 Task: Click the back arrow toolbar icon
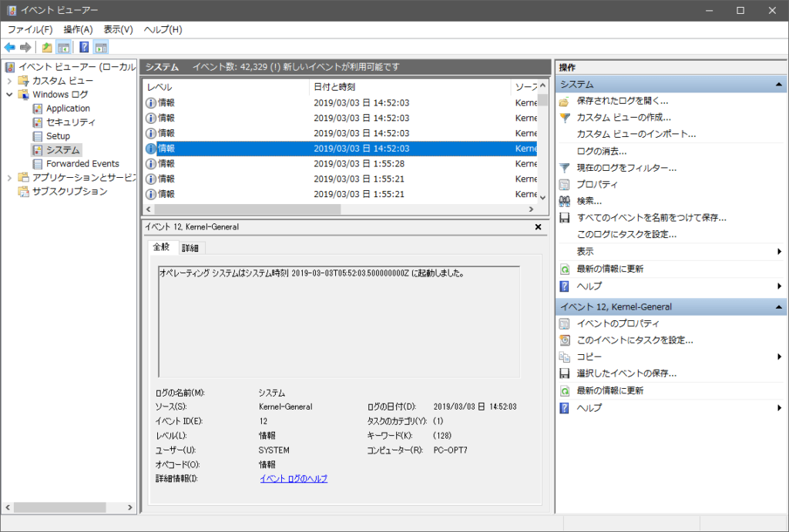[x=9, y=48]
